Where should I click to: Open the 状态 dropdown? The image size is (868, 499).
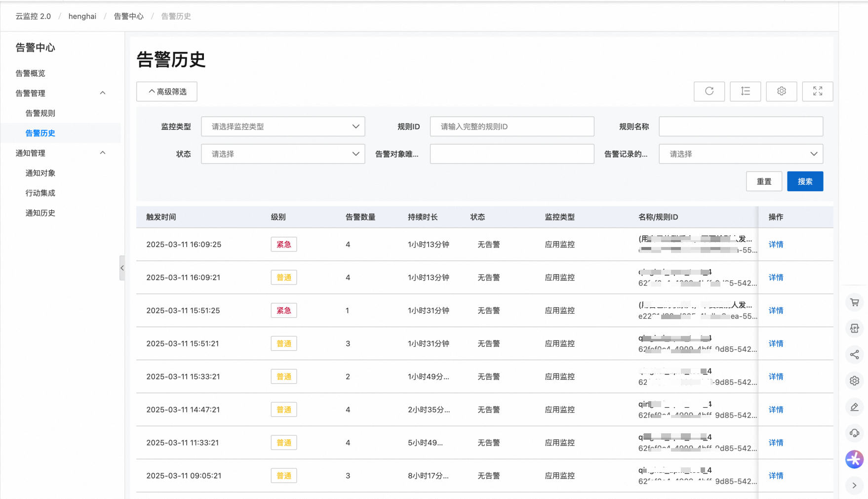(283, 154)
